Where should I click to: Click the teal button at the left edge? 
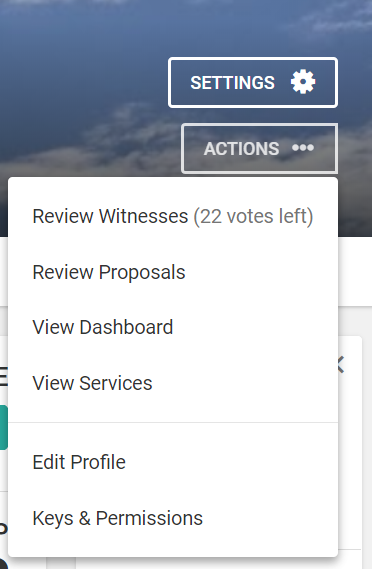click(x=4, y=427)
